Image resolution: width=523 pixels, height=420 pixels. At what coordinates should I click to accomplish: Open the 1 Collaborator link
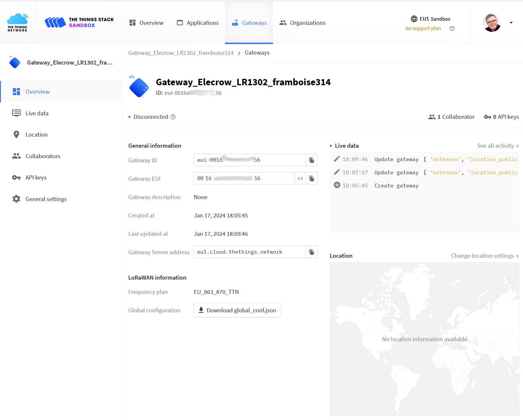click(451, 117)
